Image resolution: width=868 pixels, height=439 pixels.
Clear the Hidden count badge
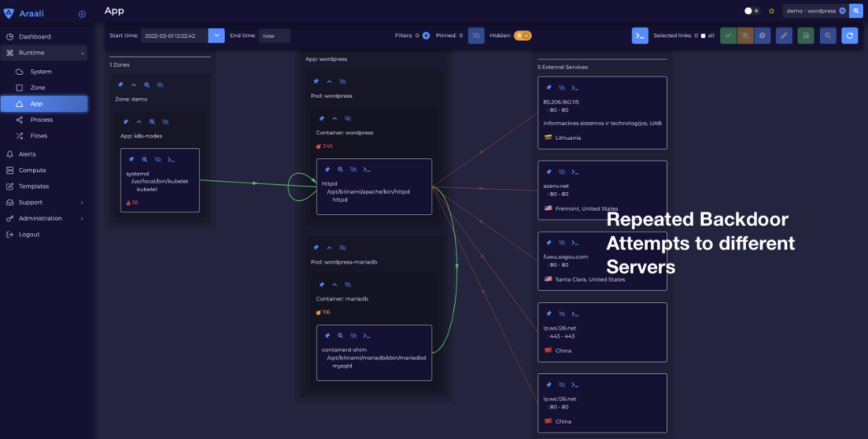(526, 35)
